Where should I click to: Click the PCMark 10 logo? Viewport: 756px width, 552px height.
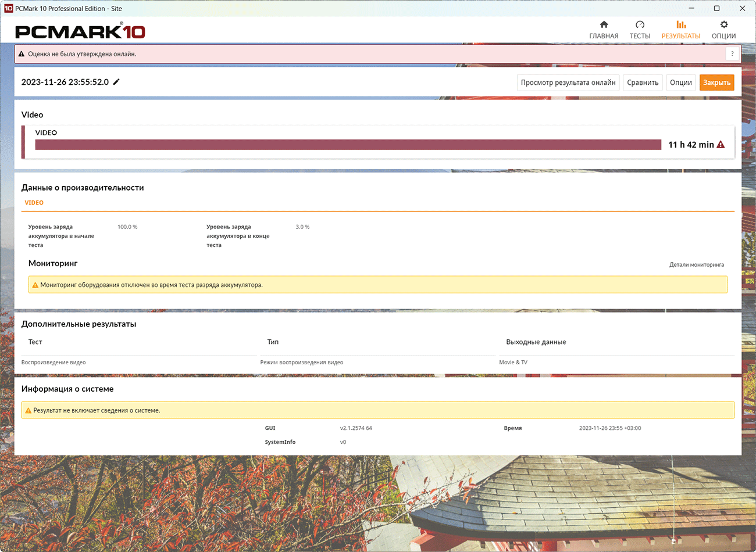(80, 31)
